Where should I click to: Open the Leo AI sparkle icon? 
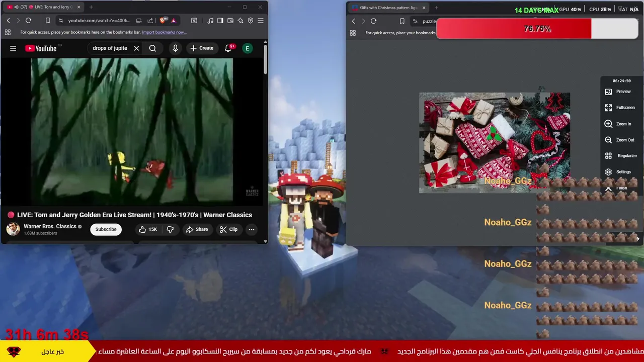(240, 21)
